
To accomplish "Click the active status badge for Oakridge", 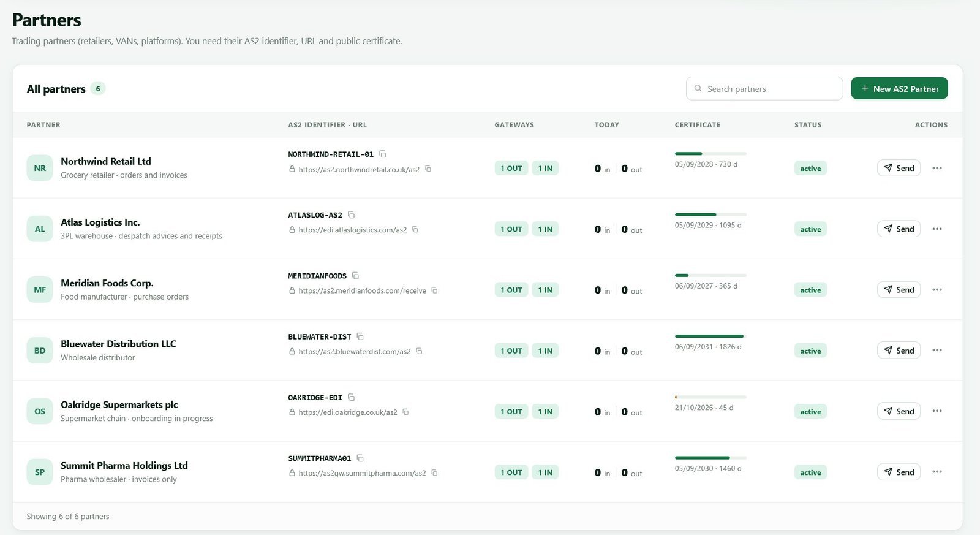I will (810, 412).
